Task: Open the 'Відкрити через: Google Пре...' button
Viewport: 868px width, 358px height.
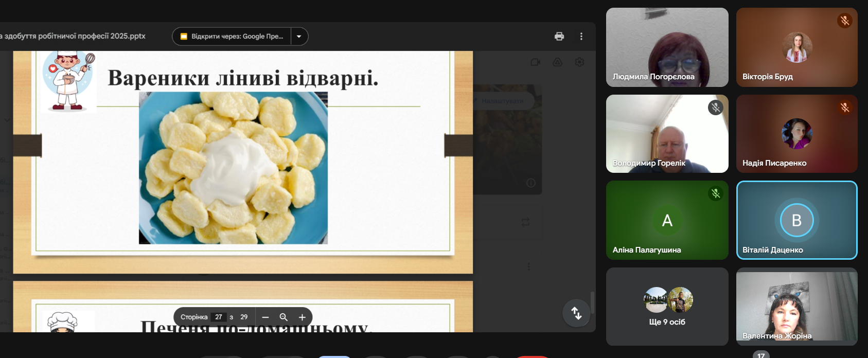Action: [232, 37]
